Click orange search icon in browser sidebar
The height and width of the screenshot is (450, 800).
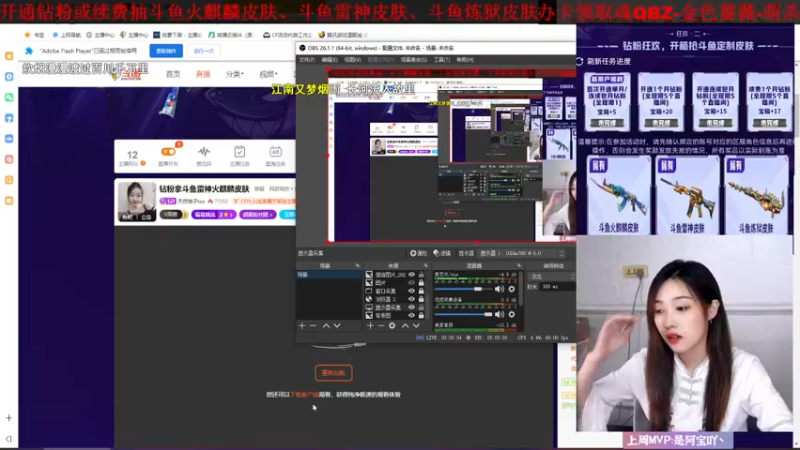pos(9,180)
